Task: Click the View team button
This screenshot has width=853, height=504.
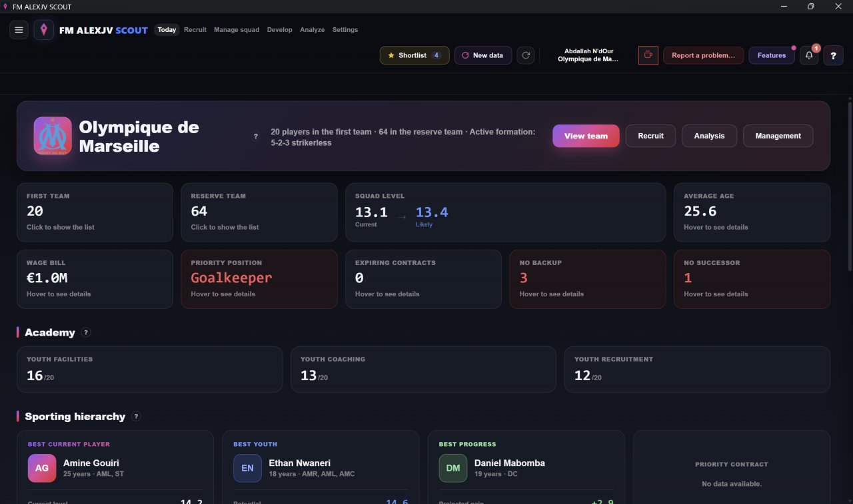Action: coord(586,136)
